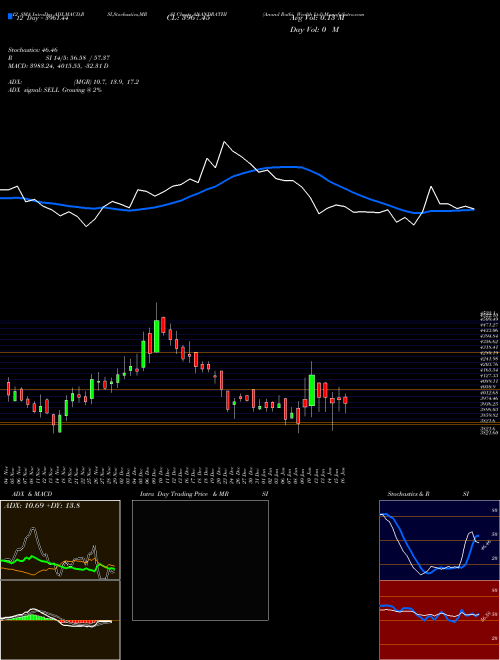Click the empty Intra Day Trading panel

(x=200, y=560)
